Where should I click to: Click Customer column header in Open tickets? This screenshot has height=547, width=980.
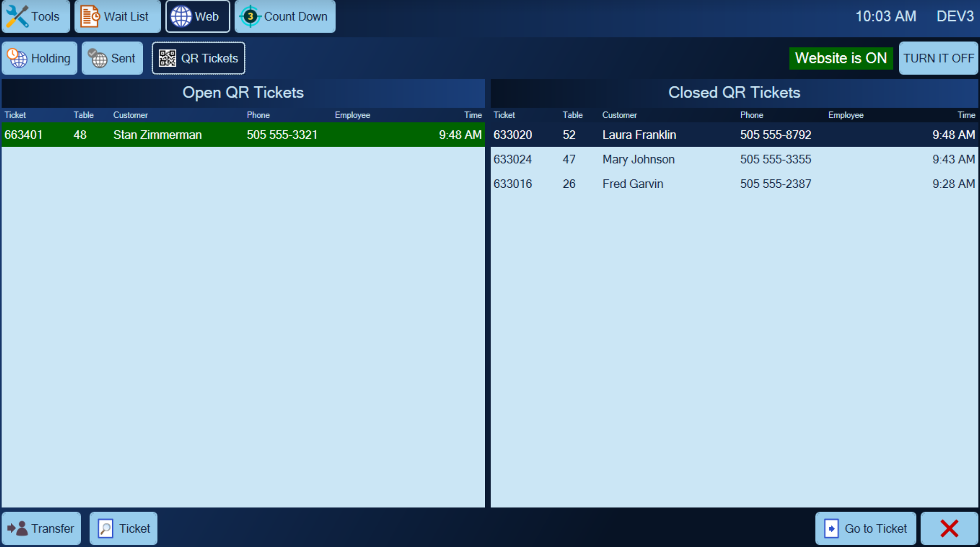tap(130, 115)
